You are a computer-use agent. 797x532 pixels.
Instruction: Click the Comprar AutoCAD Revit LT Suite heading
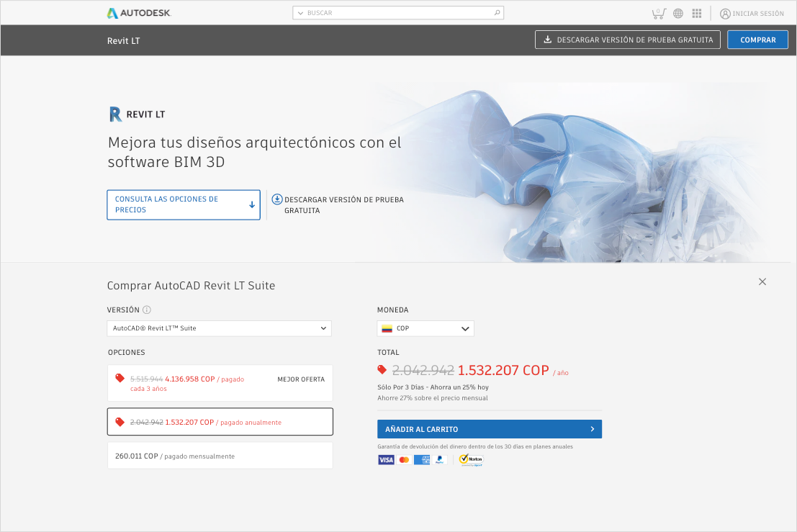point(191,286)
